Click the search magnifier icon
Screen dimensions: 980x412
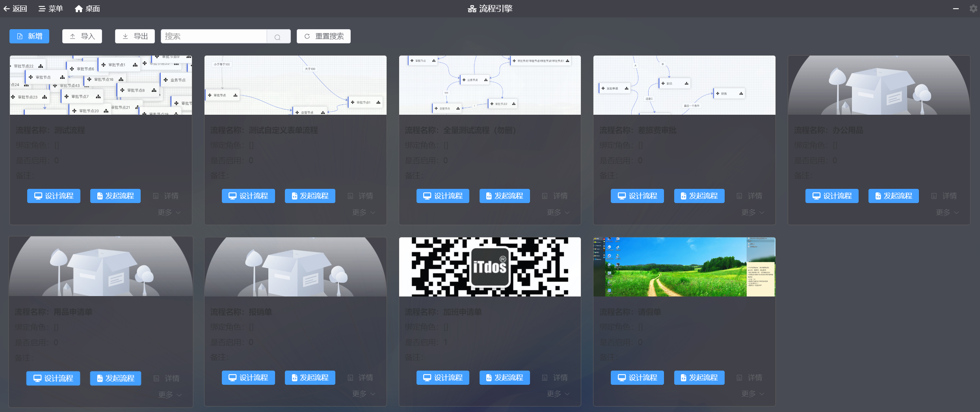tap(277, 37)
